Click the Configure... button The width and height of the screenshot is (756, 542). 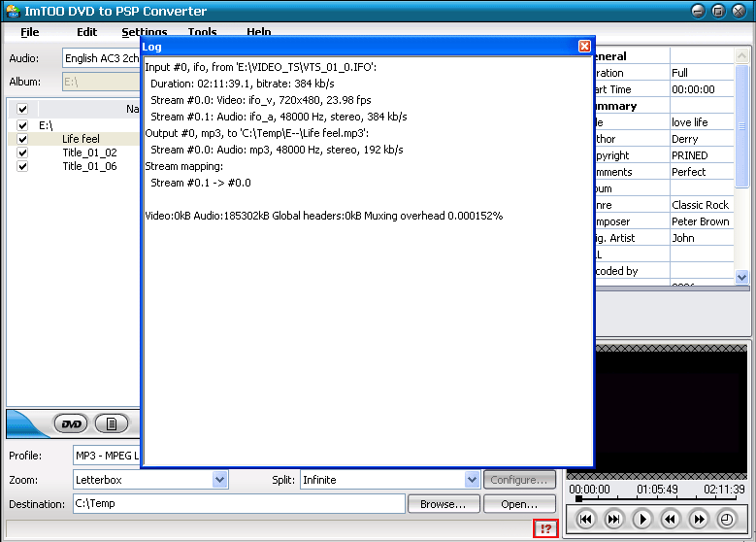tap(519, 480)
